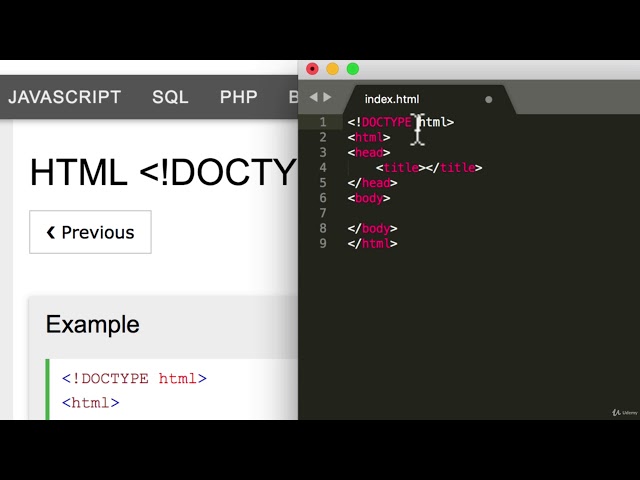640x480 pixels.
Task: Click the closing title tag on line 4
Action: pyautogui.click(x=454, y=167)
